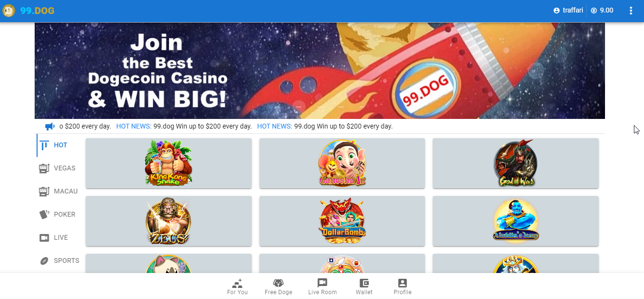
Task: Select the VEGAS slot machine category
Action: coord(58,169)
